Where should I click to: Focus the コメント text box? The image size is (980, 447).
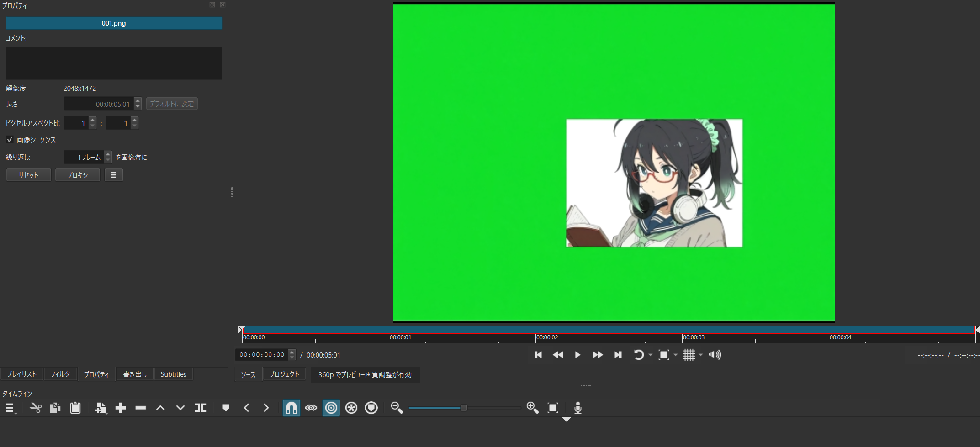pyautogui.click(x=114, y=63)
